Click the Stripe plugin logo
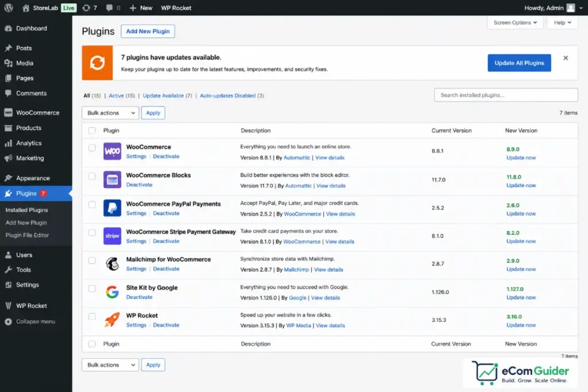 [x=112, y=236]
